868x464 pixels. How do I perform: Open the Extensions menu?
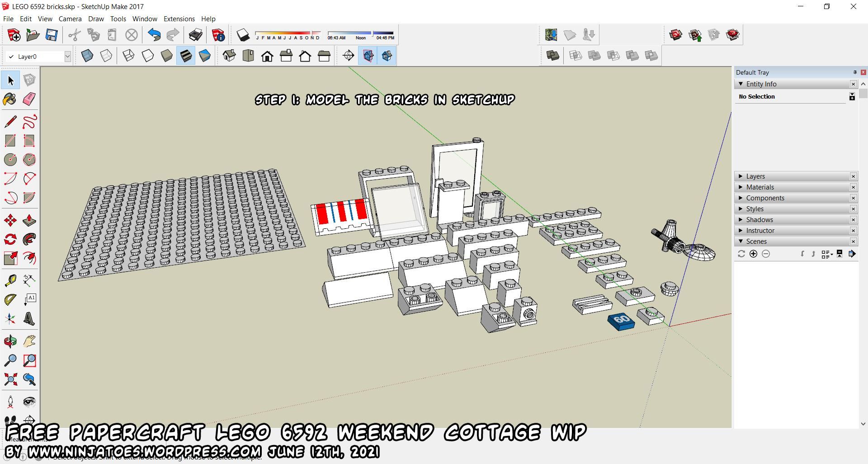179,19
